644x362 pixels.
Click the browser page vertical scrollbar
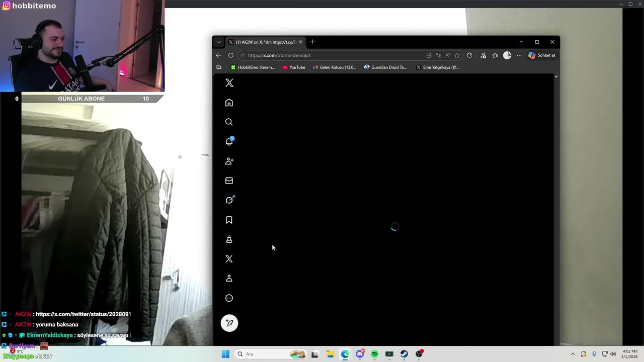click(x=556, y=210)
